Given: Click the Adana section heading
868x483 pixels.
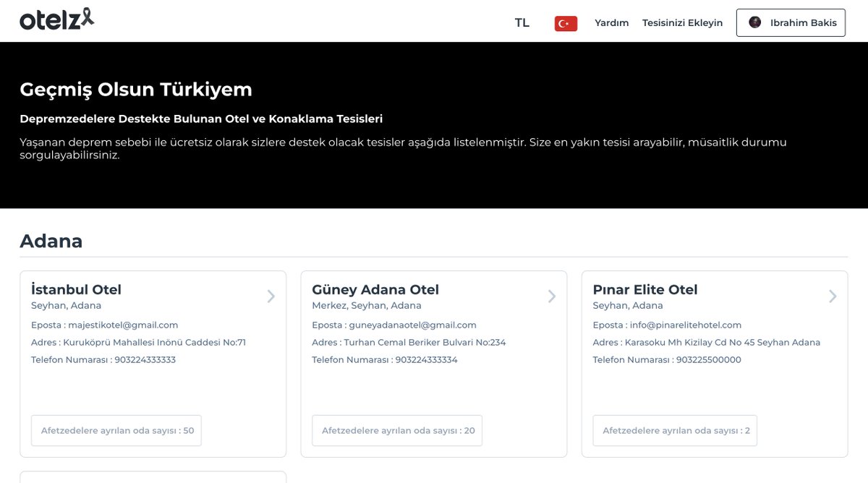Looking at the screenshot, I should coord(51,241).
